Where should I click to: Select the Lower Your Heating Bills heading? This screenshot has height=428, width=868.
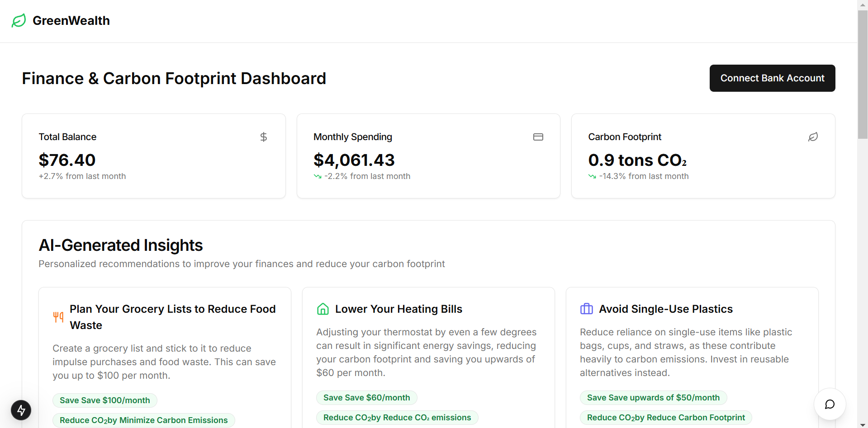398,309
